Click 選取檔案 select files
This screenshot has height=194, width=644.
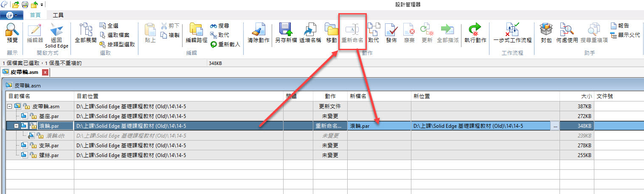coord(115,35)
